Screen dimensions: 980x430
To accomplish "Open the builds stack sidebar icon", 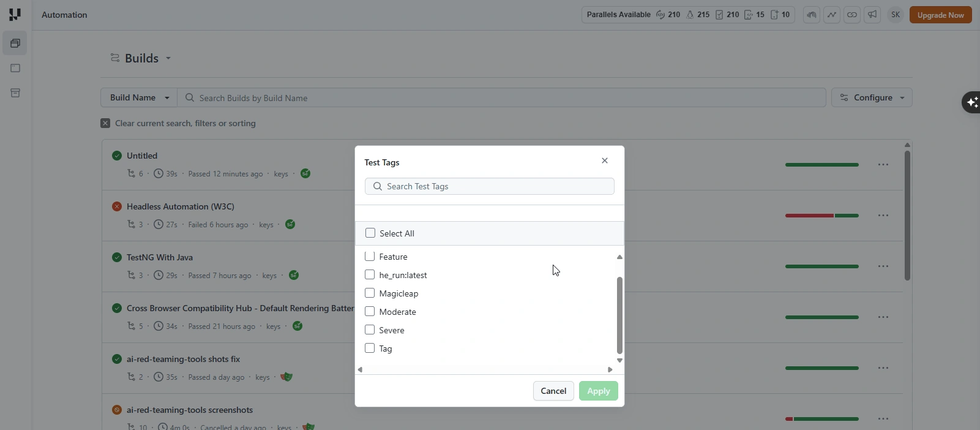I will pos(15,43).
